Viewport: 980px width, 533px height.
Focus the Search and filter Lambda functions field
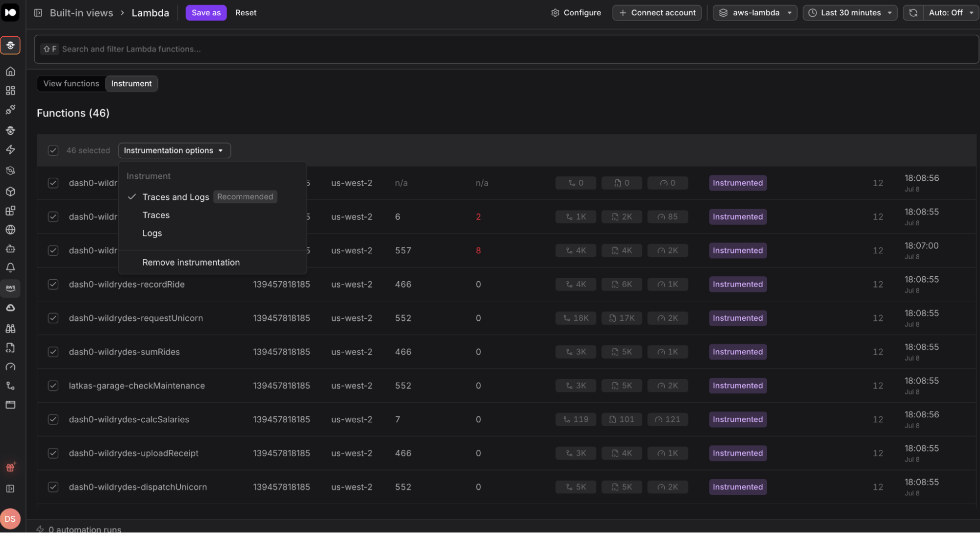(x=506, y=49)
